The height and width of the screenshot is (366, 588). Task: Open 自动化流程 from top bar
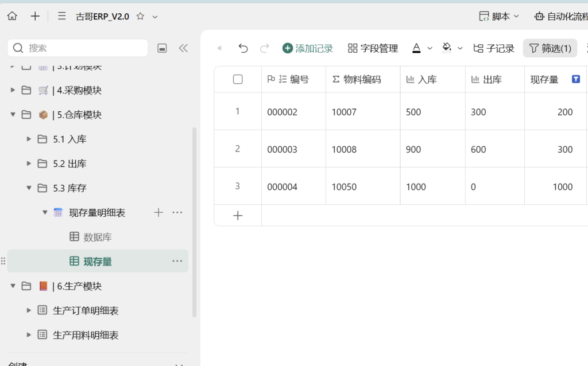point(561,17)
